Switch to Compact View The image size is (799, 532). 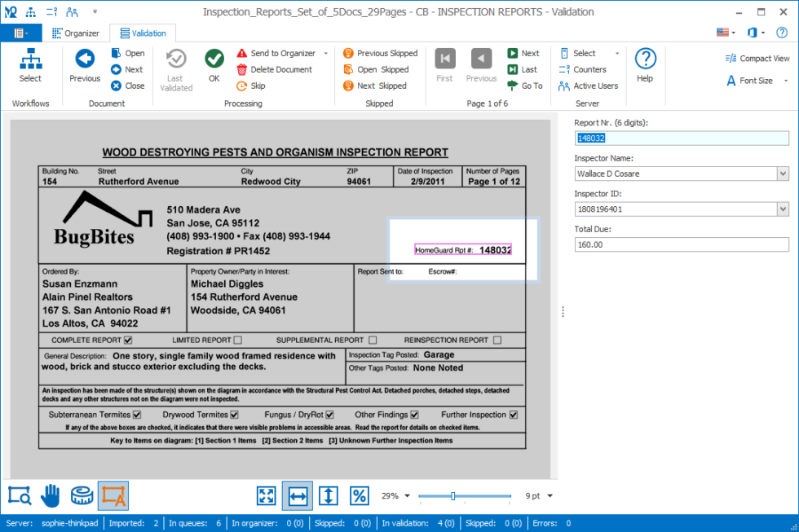(x=757, y=59)
